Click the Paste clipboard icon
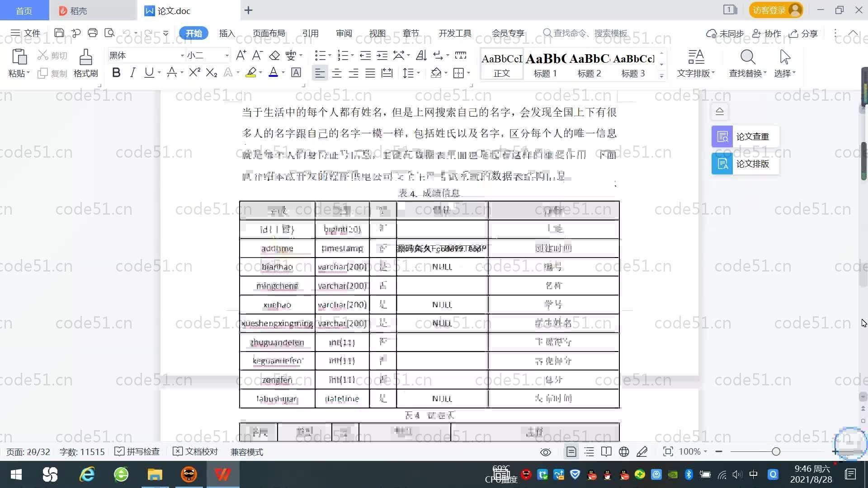The width and height of the screenshot is (868, 488). click(x=19, y=57)
